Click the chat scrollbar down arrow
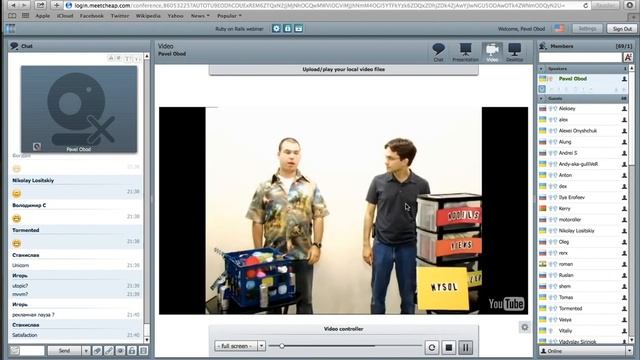 pos(147,340)
